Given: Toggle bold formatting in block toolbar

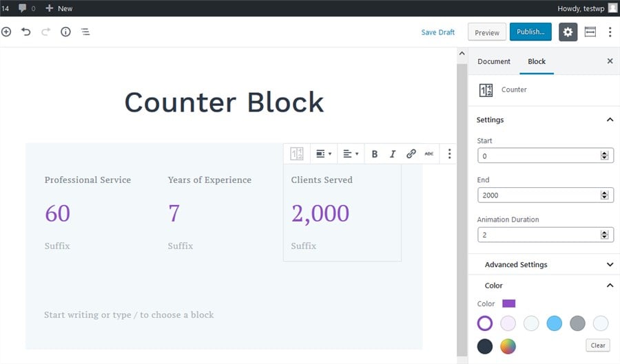Looking at the screenshot, I should point(375,154).
